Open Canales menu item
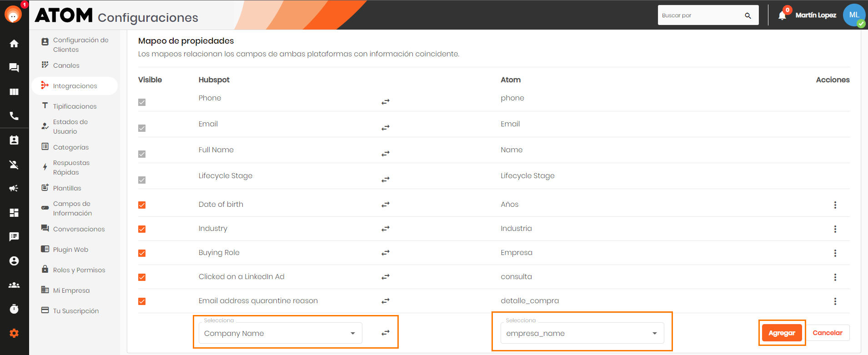 tap(75, 65)
